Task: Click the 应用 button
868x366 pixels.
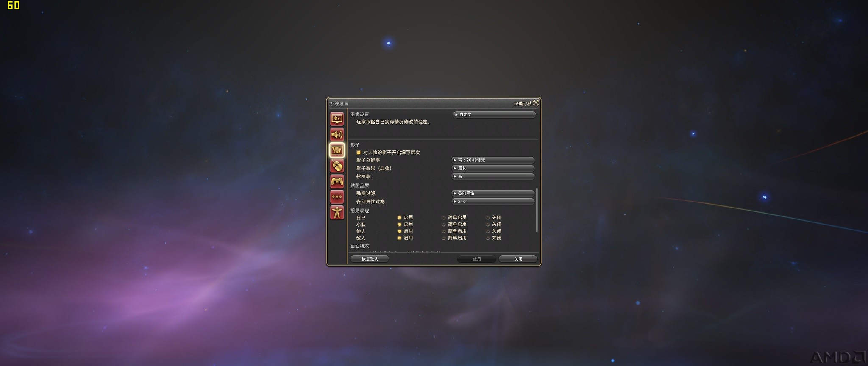Action: pyautogui.click(x=477, y=259)
